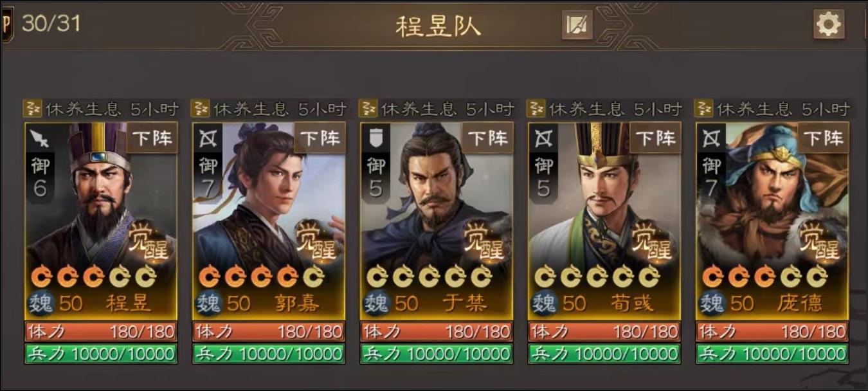This screenshot has height=391, width=868.
Task: Click the 下阵 button on 庞德's card
Action: pos(824,138)
